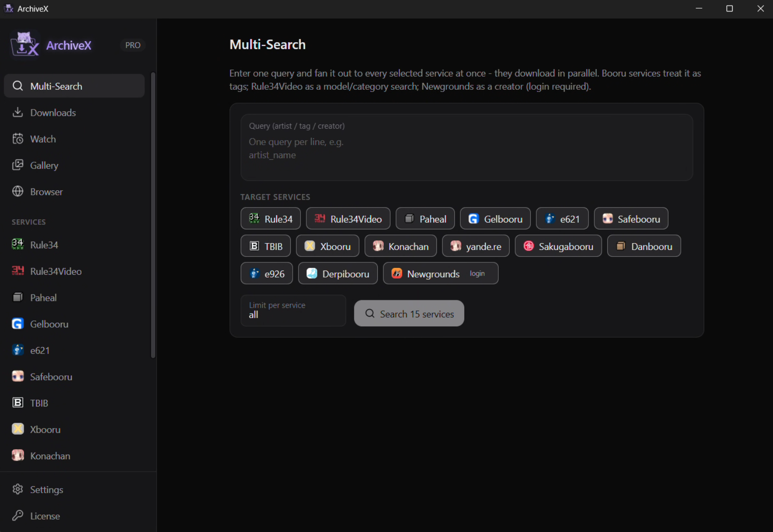This screenshot has width=773, height=532.
Task: Open the built-in Browser page
Action: tap(74, 192)
